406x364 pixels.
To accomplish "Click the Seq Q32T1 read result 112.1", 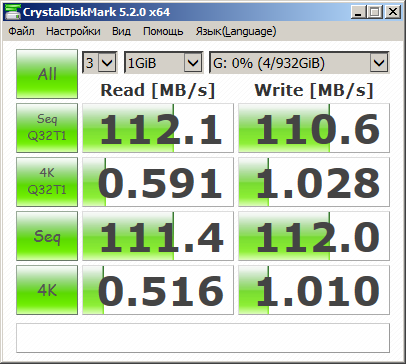I will [x=158, y=128].
